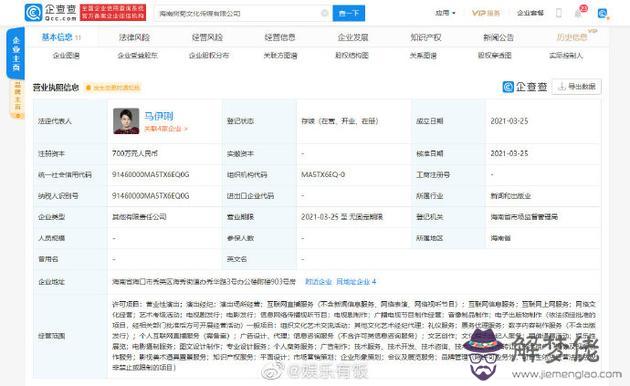Select the industry value 新闻和出版业
Image resolution: width=630 pixels, height=386 pixels.
click(x=511, y=196)
